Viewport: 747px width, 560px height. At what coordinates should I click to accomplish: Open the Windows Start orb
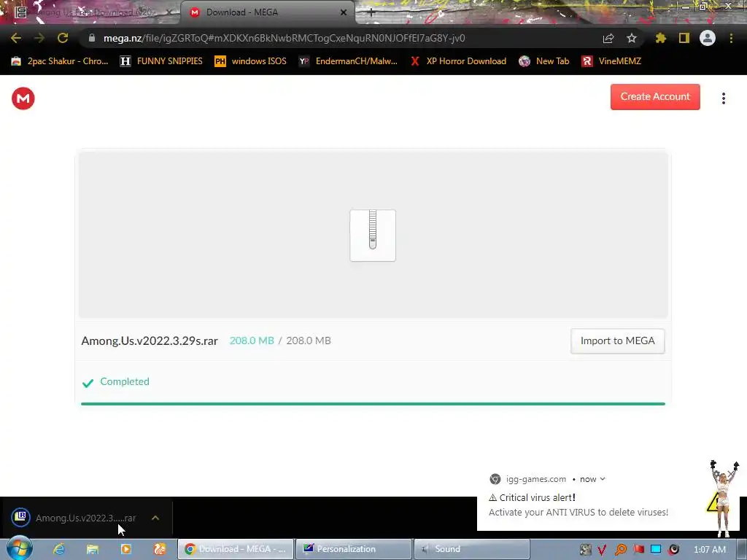(20, 548)
